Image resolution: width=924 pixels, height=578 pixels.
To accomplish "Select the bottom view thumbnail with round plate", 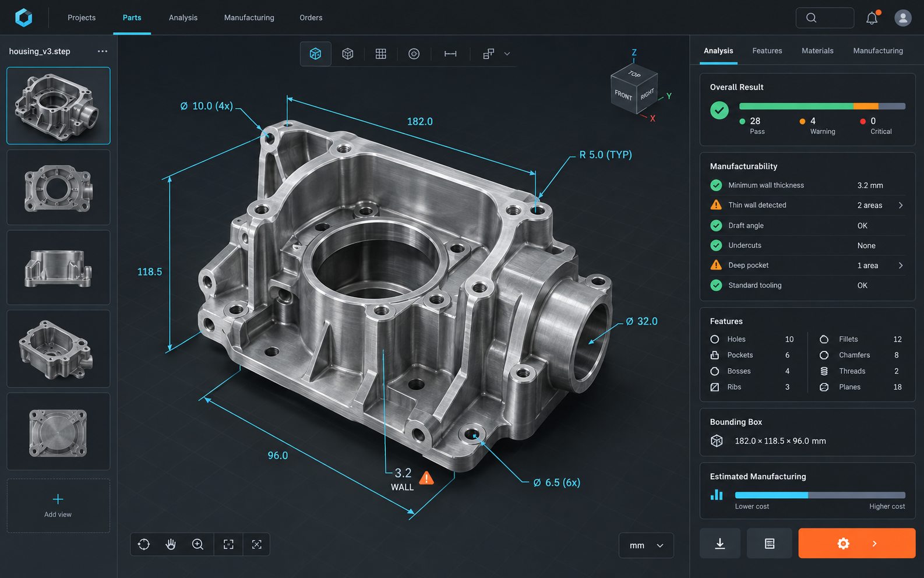I will click(x=58, y=431).
